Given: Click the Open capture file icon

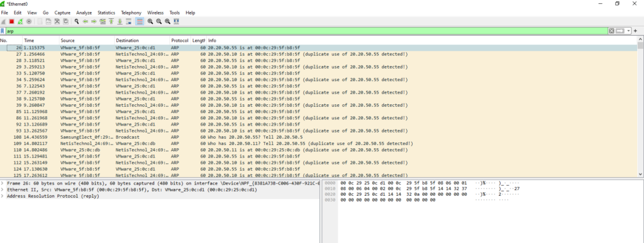Looking at the screenshot, I should [40, 21].
